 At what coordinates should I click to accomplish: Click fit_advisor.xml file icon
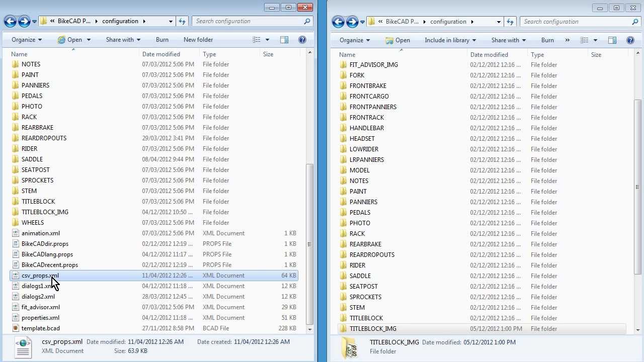pyautogui.click(x=16, y=307)
